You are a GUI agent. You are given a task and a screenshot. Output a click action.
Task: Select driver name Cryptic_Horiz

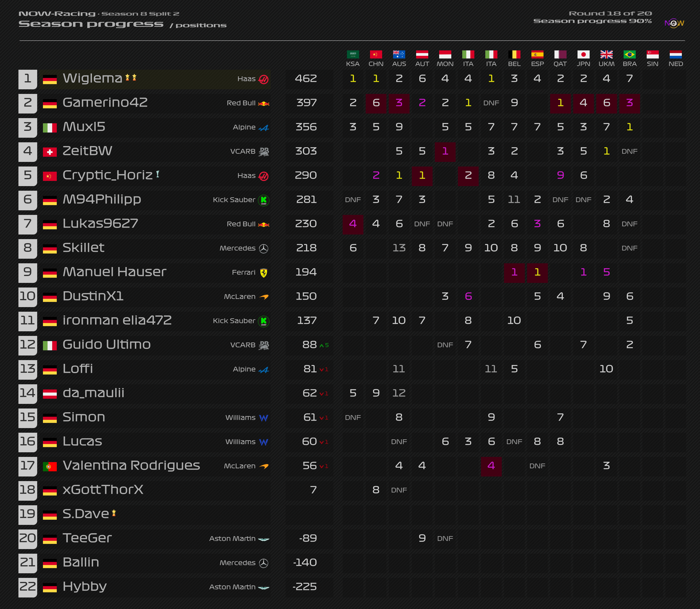pyautogui.click(x=107, y=175)
